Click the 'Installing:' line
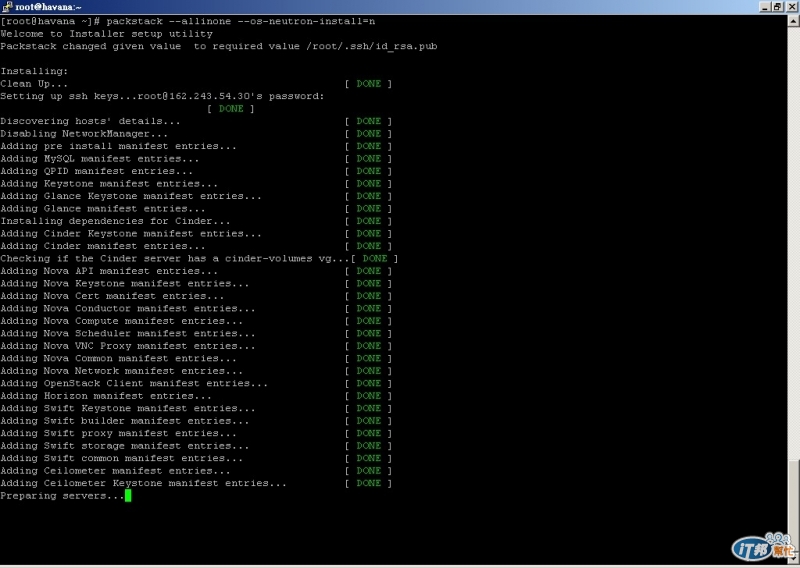 tap(34, 71)
